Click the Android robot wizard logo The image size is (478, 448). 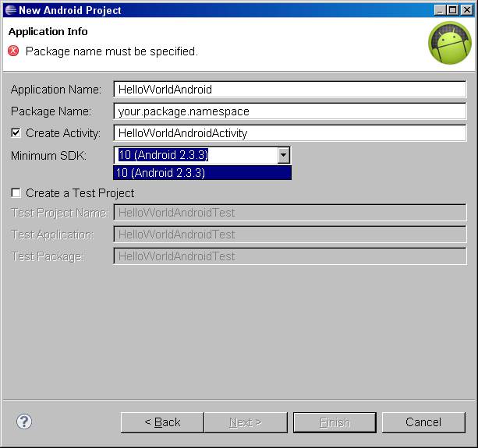coord(450,43)
